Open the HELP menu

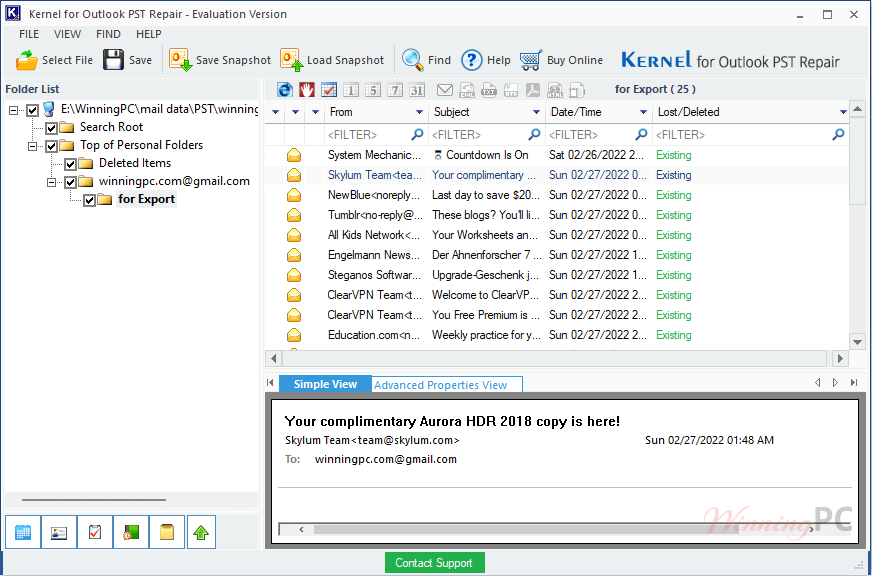pyautogui.click(x=148, y=34)
